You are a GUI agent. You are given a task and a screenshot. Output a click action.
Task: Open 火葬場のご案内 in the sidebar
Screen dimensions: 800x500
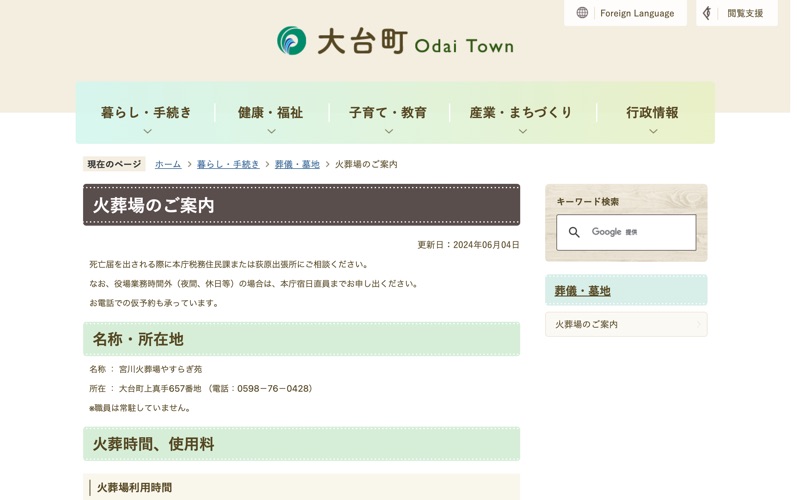pos(626,324)
